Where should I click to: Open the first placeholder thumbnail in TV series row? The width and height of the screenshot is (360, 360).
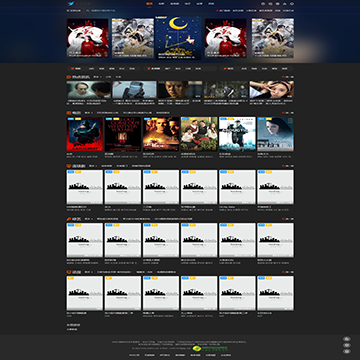tap(85, 187)
